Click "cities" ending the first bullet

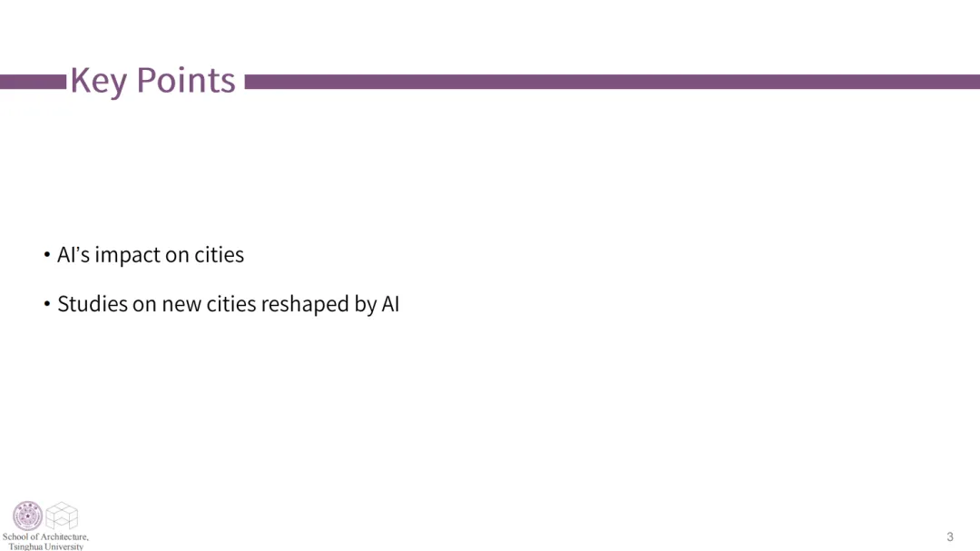pos(219,255)
